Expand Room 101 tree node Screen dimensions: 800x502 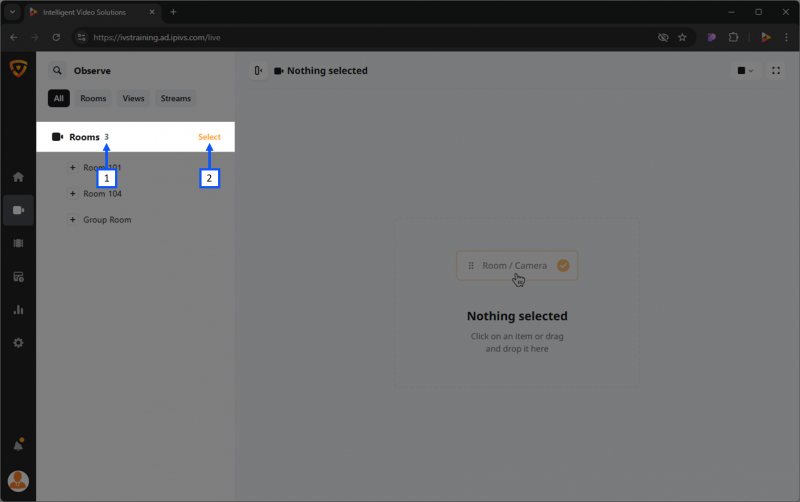tap(72, 167)
